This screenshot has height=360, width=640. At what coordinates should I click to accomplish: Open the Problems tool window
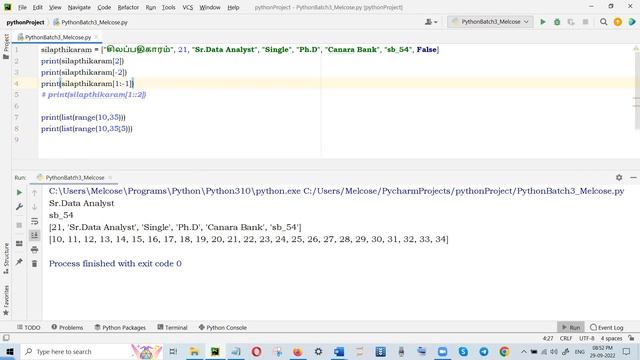(67, 327)
